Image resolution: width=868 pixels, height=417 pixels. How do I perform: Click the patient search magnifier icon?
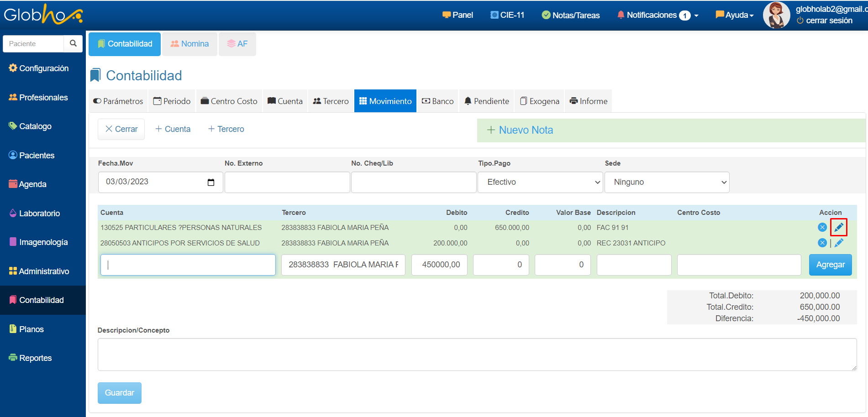pos(73,43)
